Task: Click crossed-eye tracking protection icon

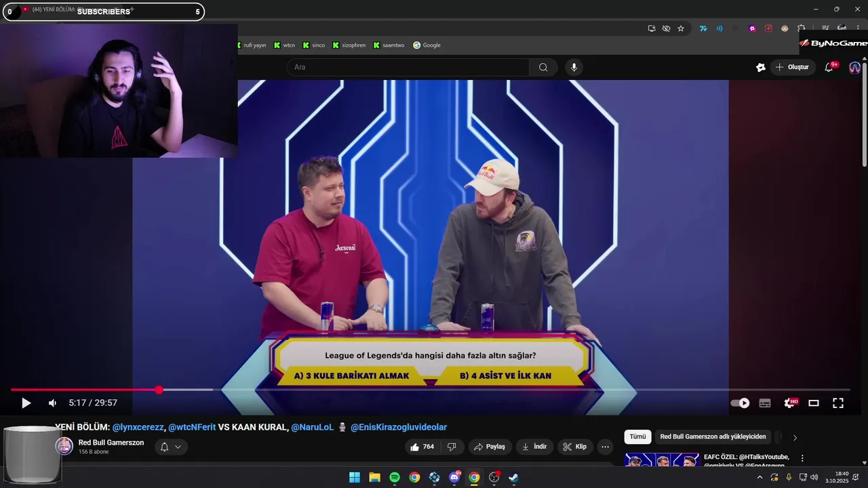Action: 666,28
